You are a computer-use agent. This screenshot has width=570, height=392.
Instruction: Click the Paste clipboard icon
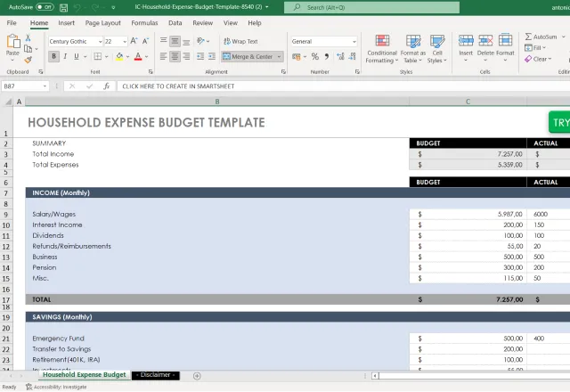[x=12, y=42]
